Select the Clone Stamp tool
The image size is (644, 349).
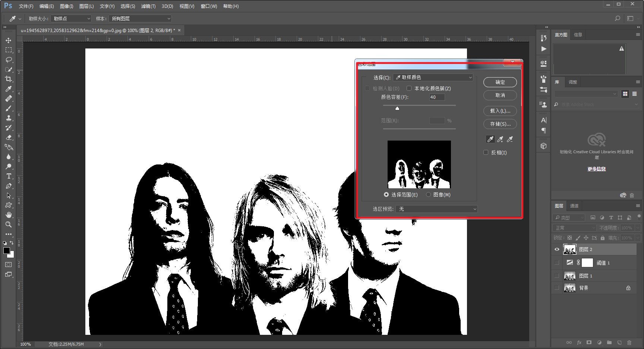(9, 118)
